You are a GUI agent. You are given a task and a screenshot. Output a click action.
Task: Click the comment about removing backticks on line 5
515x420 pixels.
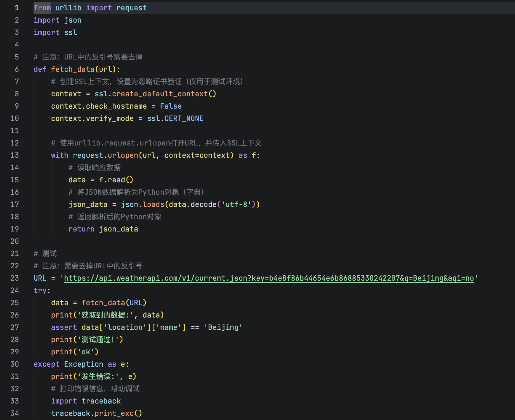88,57
